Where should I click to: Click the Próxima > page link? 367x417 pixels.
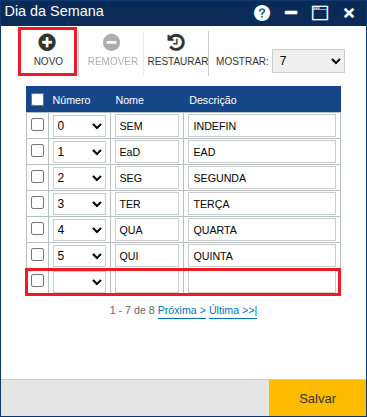182,310
